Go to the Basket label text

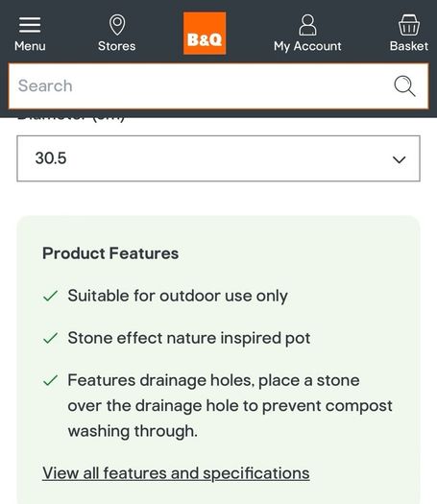point(409,46)
